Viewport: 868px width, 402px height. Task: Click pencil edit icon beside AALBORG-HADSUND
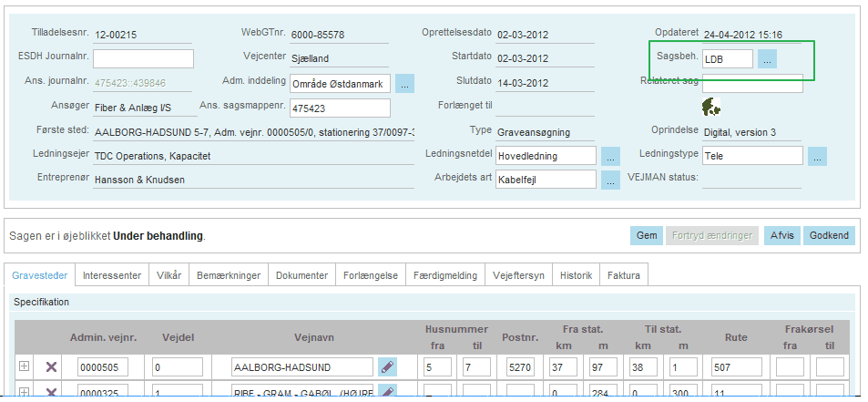(388, 366)
